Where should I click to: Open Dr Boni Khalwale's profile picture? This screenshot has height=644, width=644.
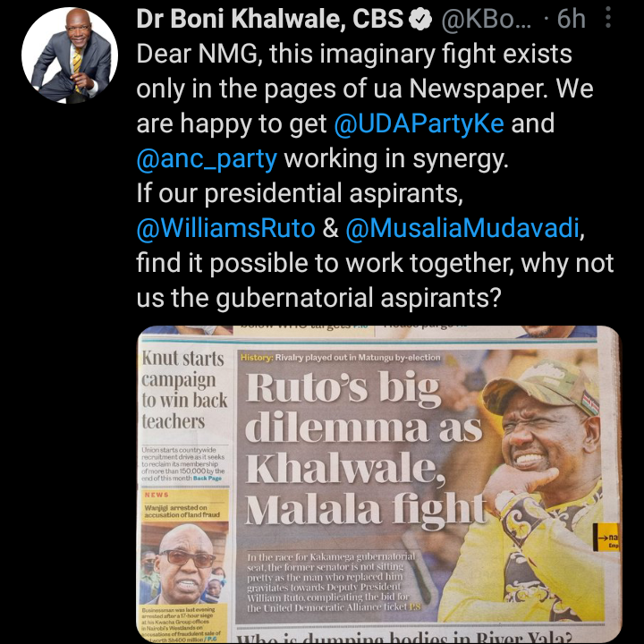coord(70,55)
